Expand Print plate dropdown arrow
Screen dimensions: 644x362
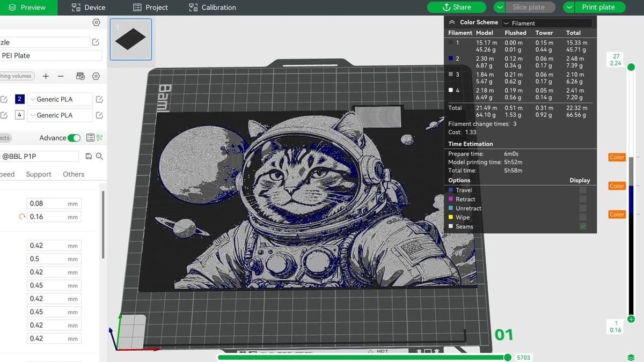click(569, 7)
